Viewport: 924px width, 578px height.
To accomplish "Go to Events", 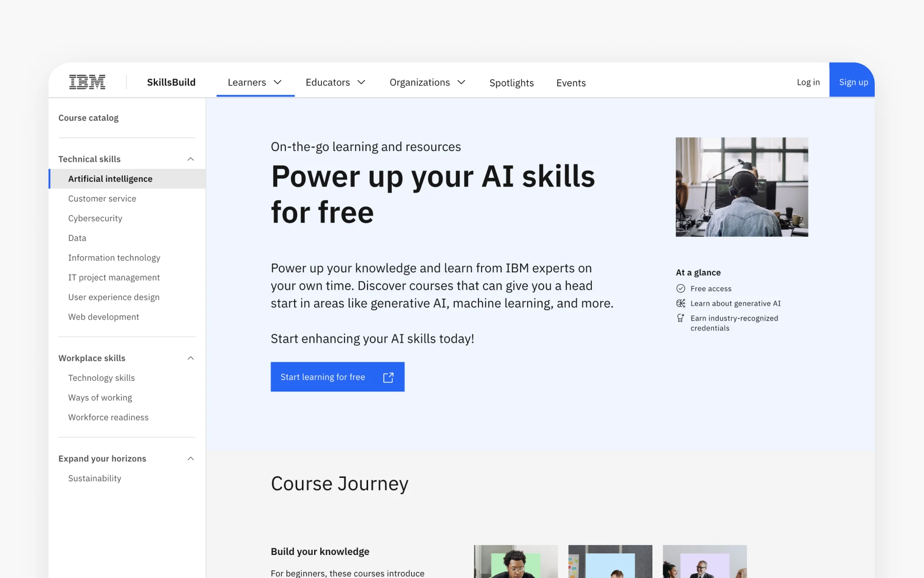I will click(571, 83).
